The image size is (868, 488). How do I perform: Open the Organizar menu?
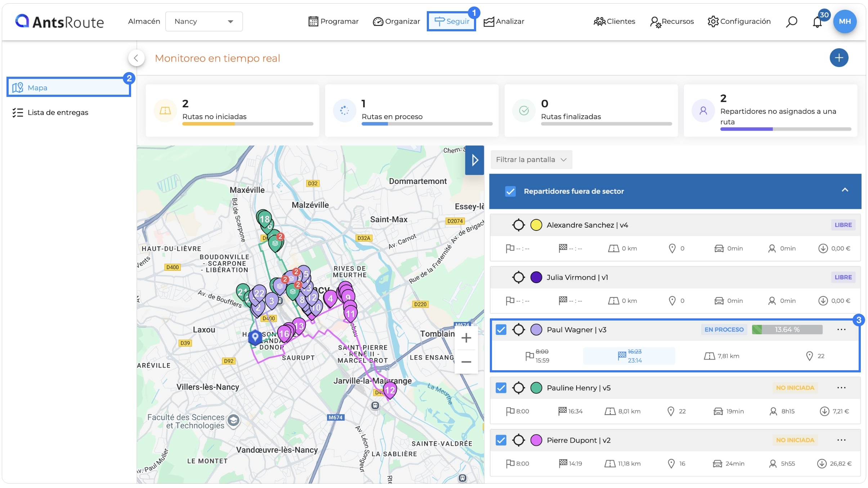click(x=396, y=22)
